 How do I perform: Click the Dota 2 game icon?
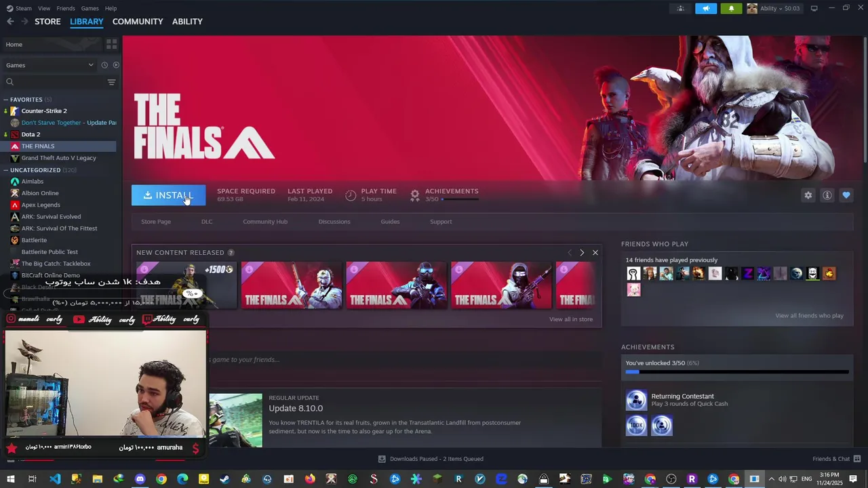pyautogui.click(x=14, y=134)
